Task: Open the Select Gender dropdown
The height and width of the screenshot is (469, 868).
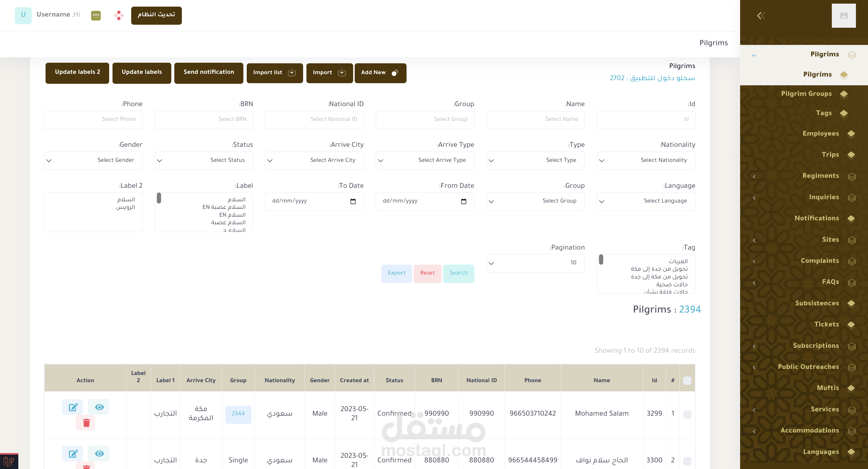Action: (93, 160)
